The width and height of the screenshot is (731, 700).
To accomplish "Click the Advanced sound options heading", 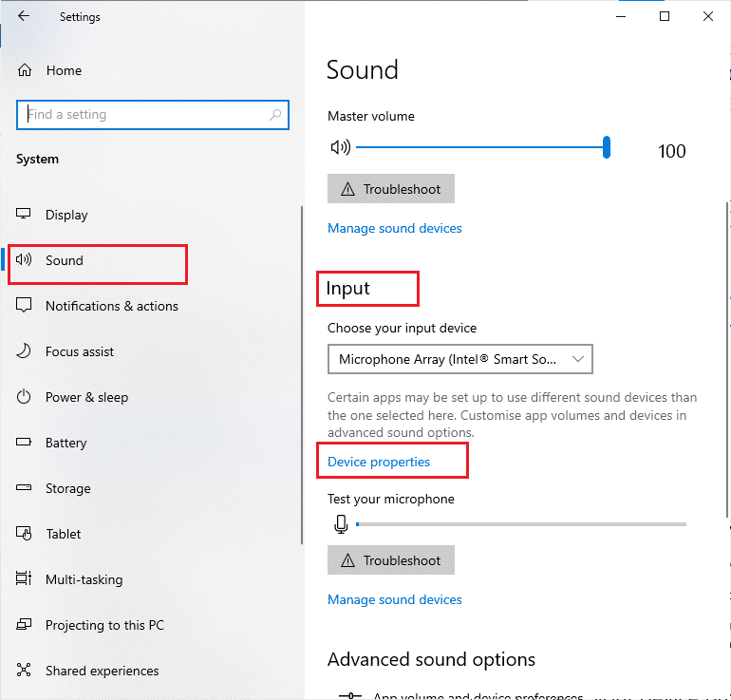I will [431, 659].
